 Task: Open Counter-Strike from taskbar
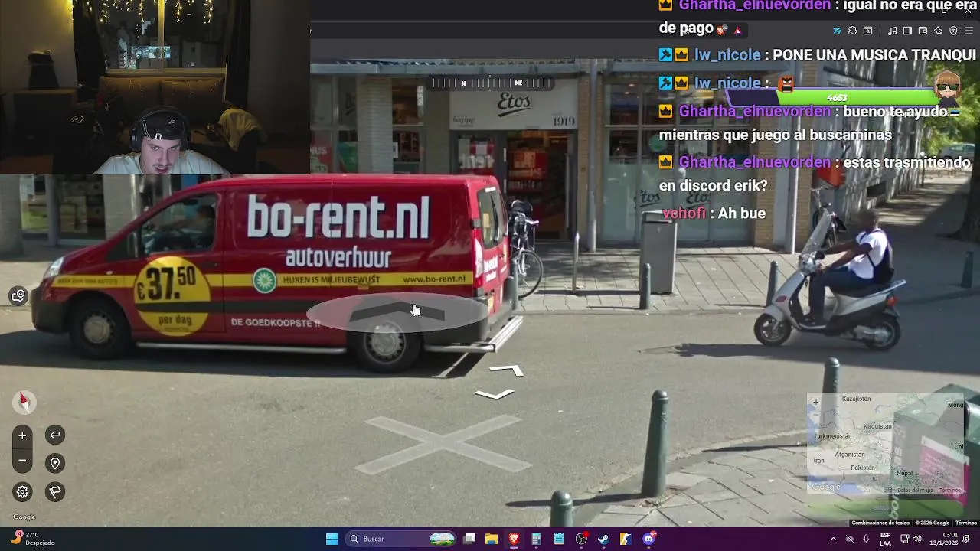pos(626,539)
